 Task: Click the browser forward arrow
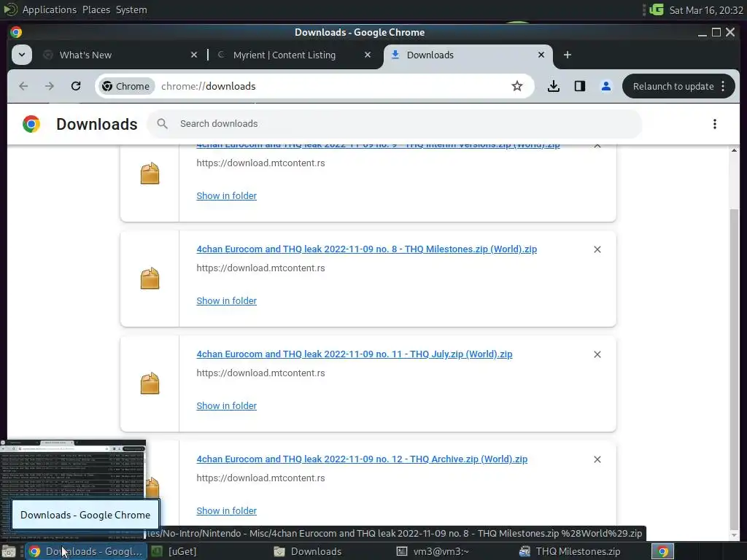pos(50,86)
